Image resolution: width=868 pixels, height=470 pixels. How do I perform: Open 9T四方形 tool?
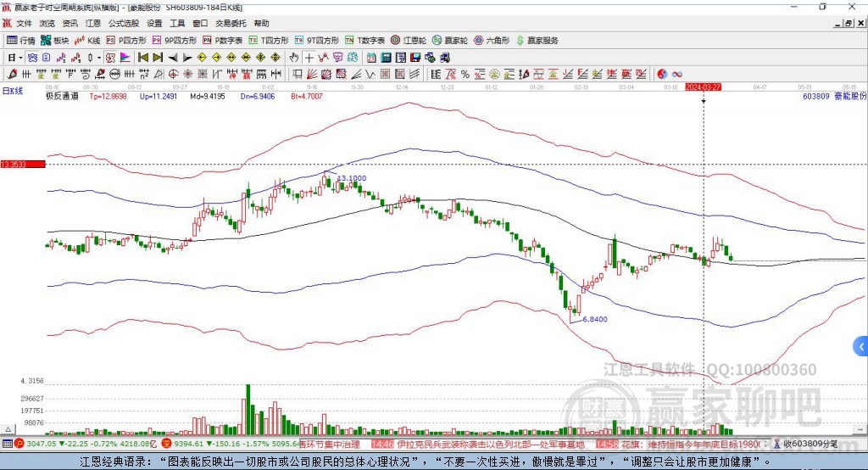(317, 41)
